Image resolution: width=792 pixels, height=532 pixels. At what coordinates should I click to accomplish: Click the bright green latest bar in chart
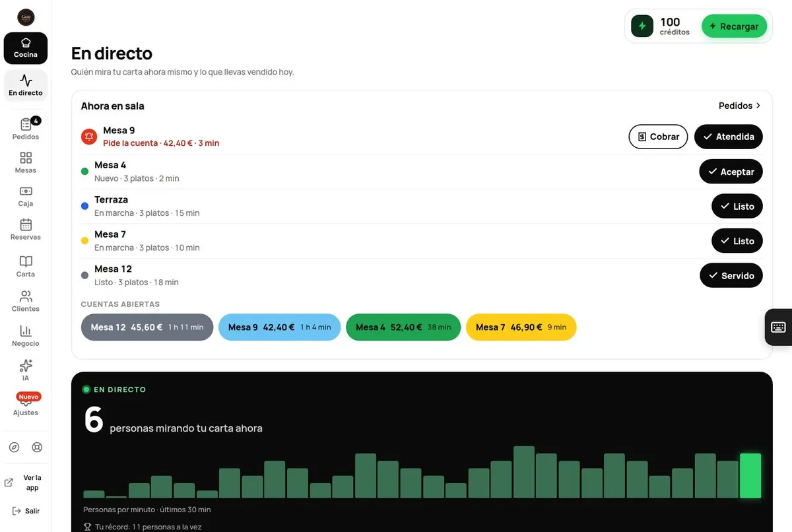click(750, 476)
